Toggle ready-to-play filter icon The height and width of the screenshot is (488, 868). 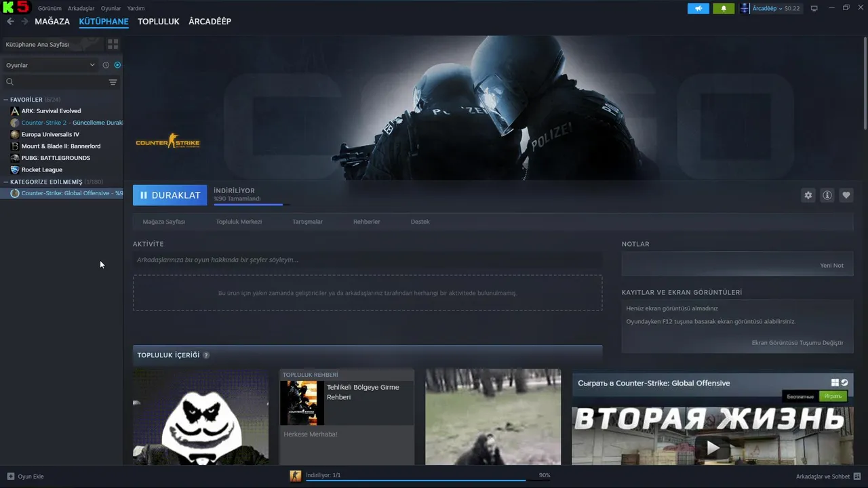117,65
